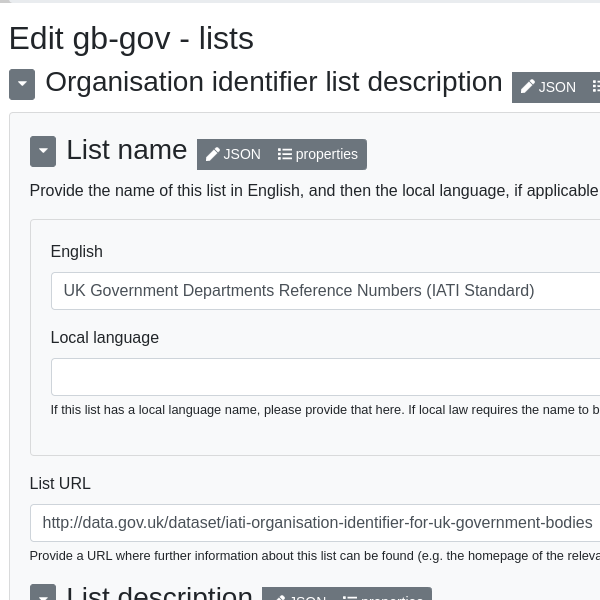Screen dimensions: 600x600
Task: Click the 'List URL' label
Action: coord(60,484)
